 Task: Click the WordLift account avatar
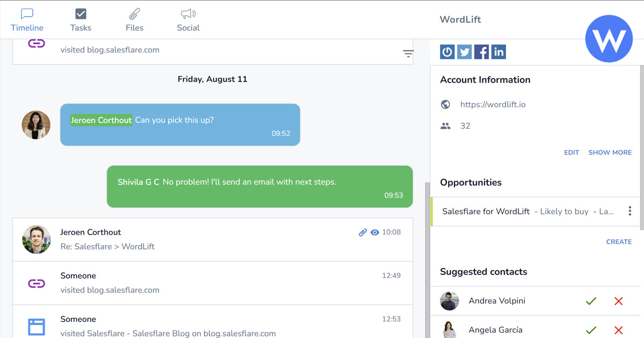click(x=609, y=38)
